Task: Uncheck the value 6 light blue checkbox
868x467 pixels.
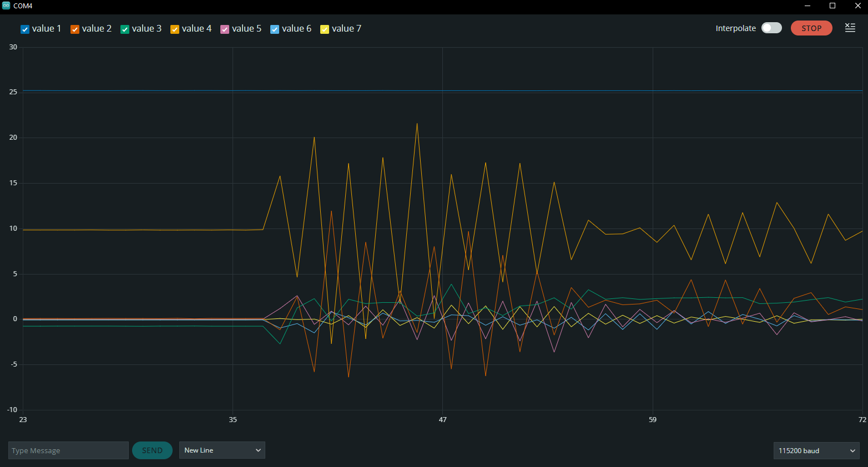Action: [275, 29]
